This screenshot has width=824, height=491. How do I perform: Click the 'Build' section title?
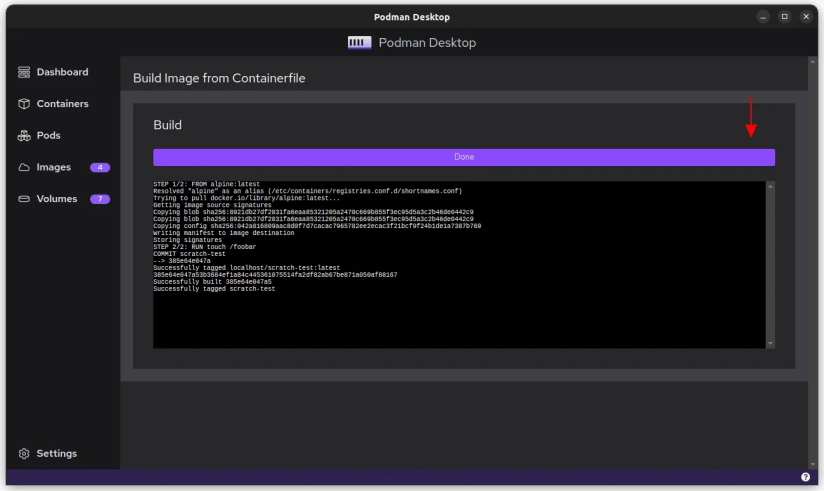(x=168, y=125)
